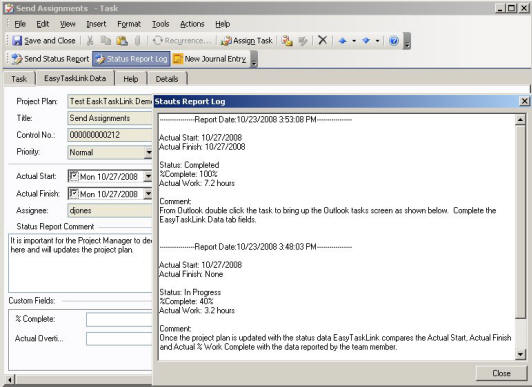Click 'Status: In Progress' text in log
The height and width of the screenshot is (387, 532).
[190, 292]
